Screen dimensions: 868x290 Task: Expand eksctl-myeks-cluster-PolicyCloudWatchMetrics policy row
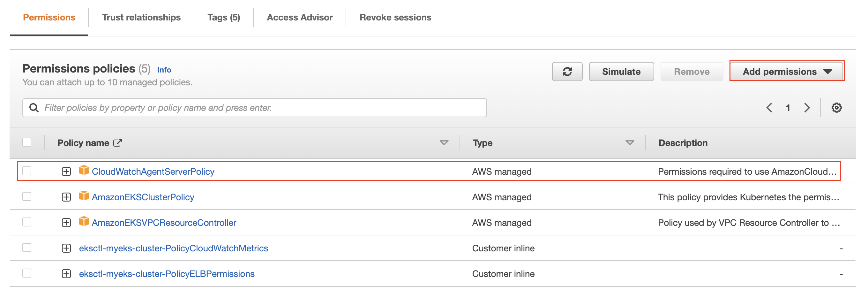66,248
